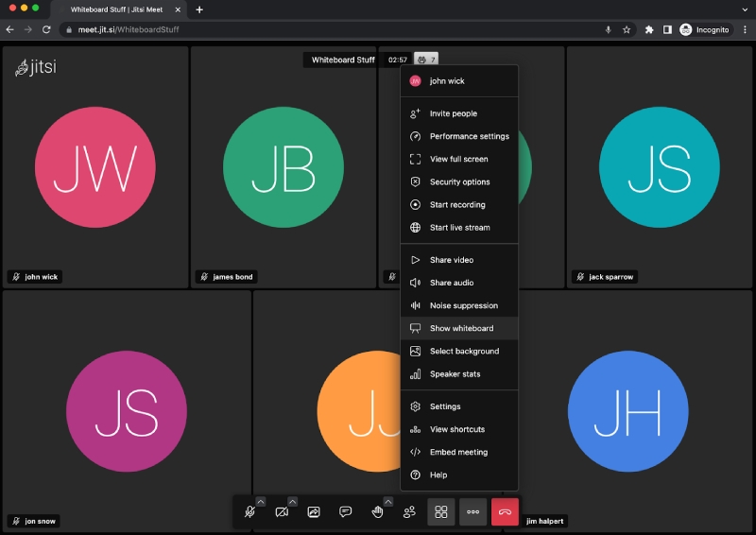Toggle the microphone mute button in the toolbar

pyautogui.click(x=249, y=512)
